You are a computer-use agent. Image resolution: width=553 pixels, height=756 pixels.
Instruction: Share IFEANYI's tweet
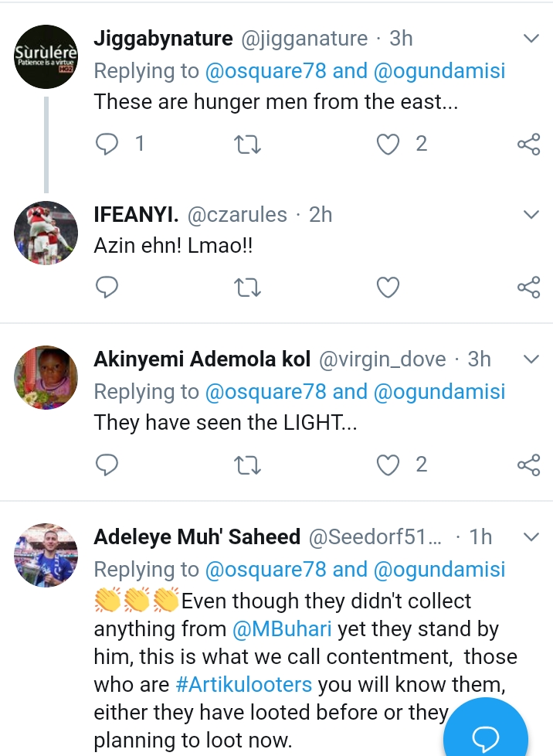coord(528,288)
